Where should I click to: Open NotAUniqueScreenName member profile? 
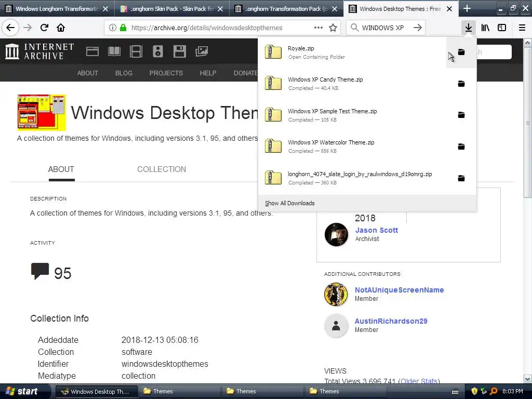(399, 290)
